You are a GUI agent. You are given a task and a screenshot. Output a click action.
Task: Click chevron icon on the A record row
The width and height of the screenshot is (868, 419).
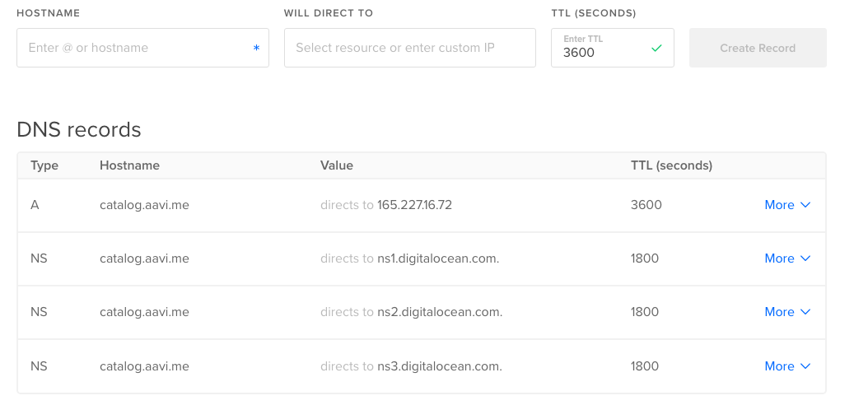[x=805, y=205]
